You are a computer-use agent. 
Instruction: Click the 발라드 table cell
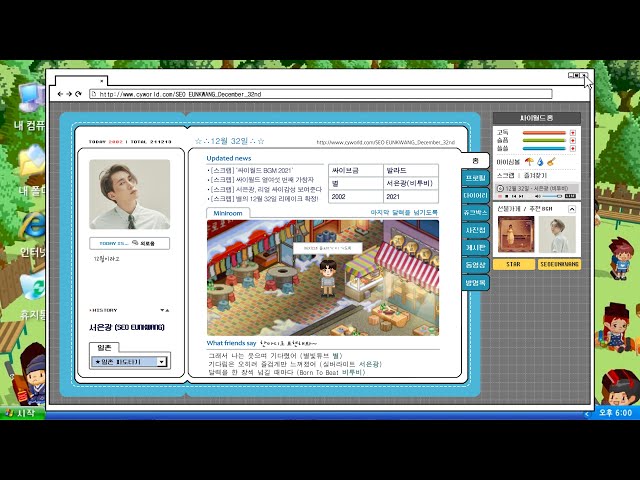click(x=411, y=171)
